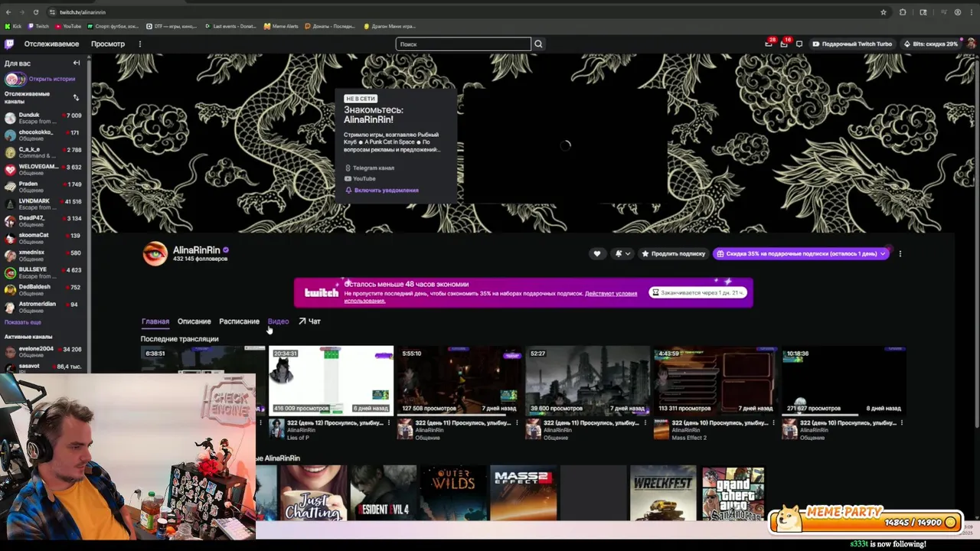
Task: Open the YouTube link in channel panel
Action: pos(360,178)
